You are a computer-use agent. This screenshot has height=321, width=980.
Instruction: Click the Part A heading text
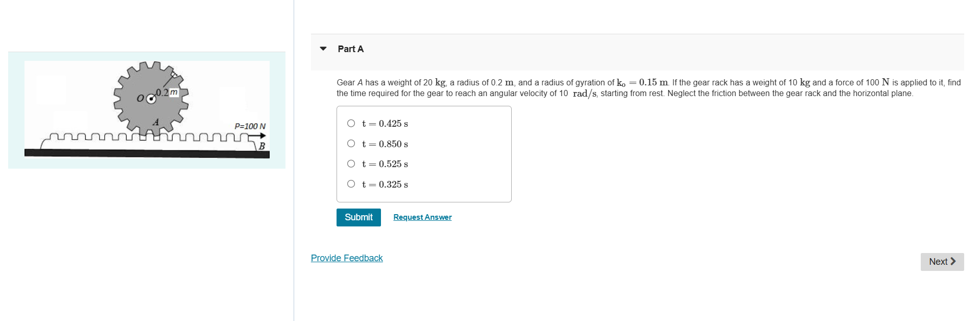350,49
